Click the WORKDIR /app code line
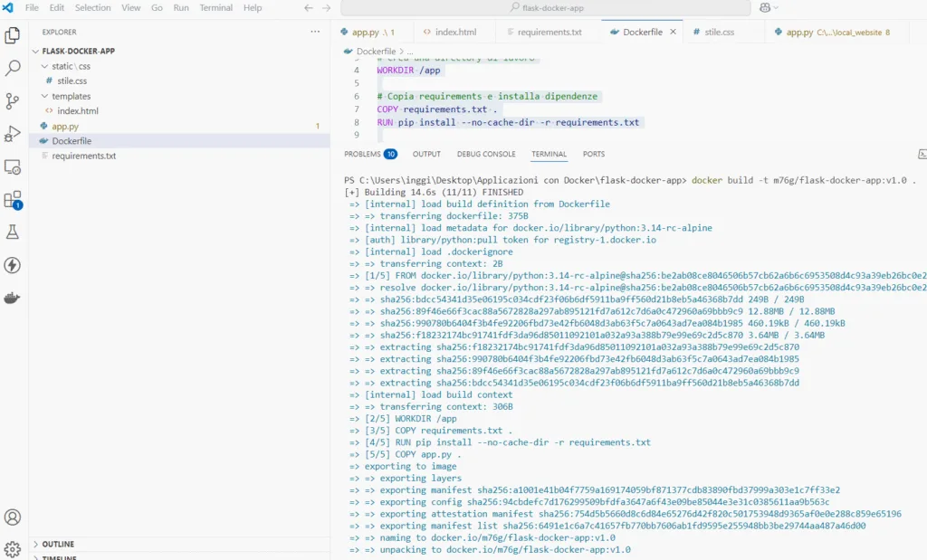 tap(408, 71)
